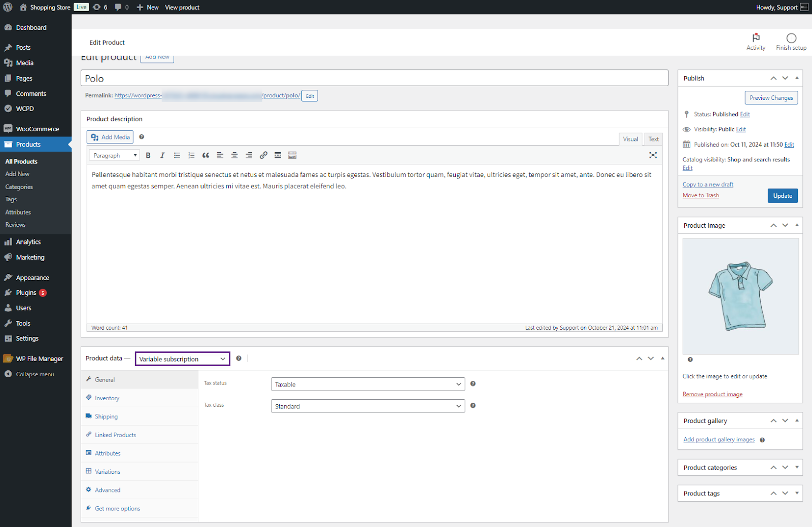Open the Advanced product data tab

[140, 490]
